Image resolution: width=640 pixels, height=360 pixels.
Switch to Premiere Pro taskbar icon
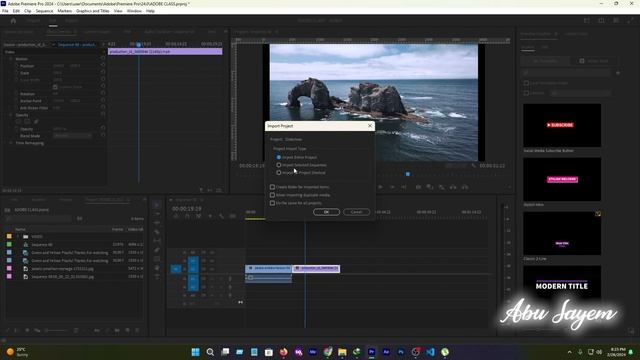tap(371, 352)
